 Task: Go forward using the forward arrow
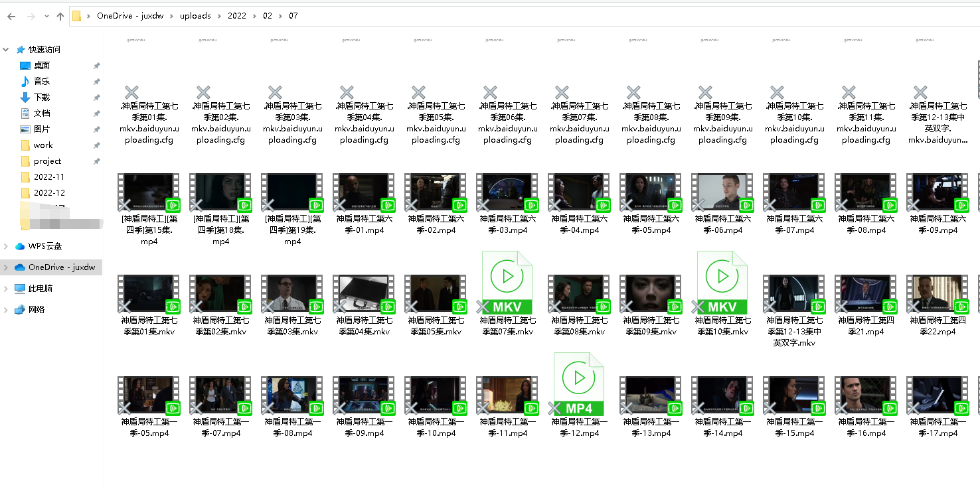[31, 16]
